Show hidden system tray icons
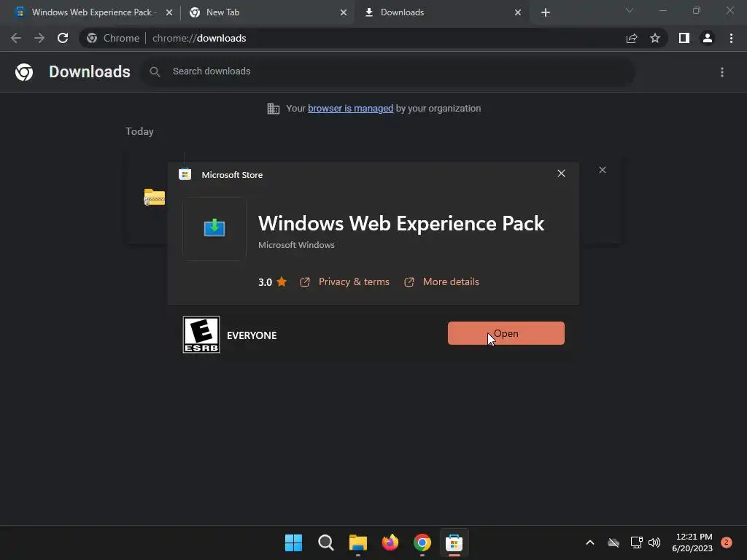 589,542
